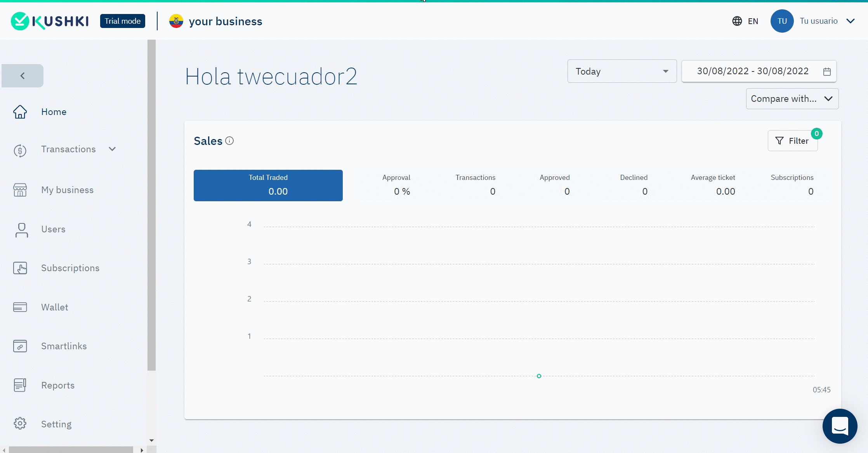Click the My Business sidebar icon
This screenshot has width=868, height=453.
point(21,190)
